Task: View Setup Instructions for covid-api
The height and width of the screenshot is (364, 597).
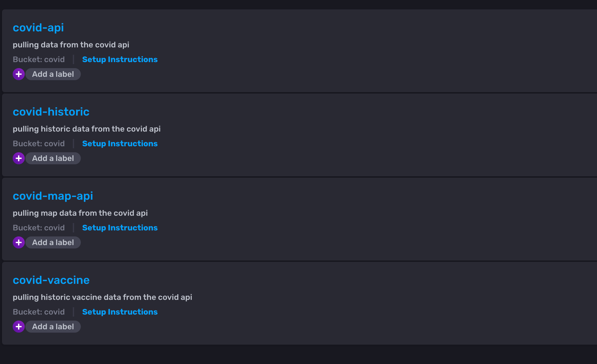Action: (120, 59)
